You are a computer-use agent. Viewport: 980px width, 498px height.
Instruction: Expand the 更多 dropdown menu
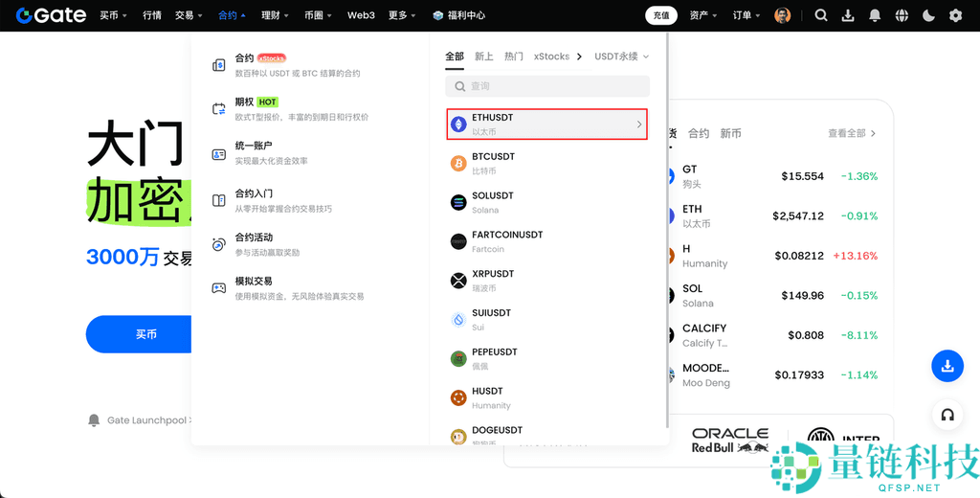(x=402, y=15)
